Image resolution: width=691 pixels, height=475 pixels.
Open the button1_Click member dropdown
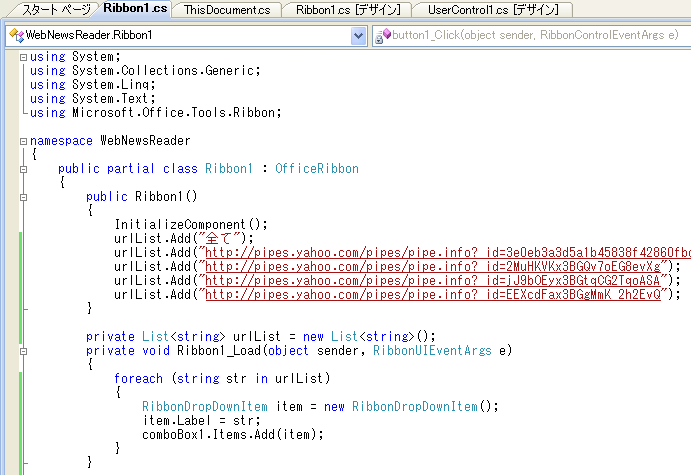click(532, 35)
